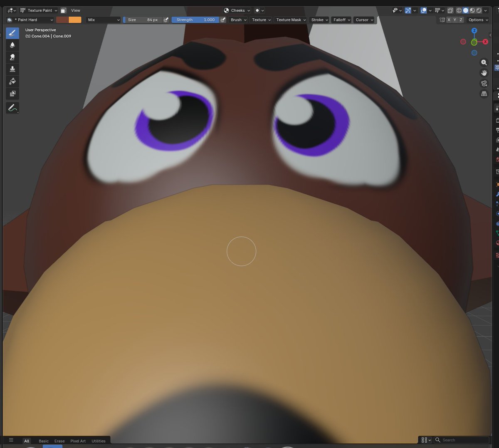This screenshot has width=499, height=448.
Task: Open the Texture Paint mode dropdown
Action: 39,10
